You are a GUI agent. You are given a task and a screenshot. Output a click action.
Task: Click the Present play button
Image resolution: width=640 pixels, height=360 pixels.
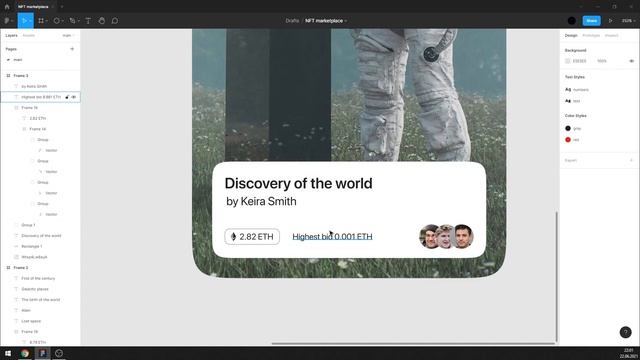(x=611, y=20)
